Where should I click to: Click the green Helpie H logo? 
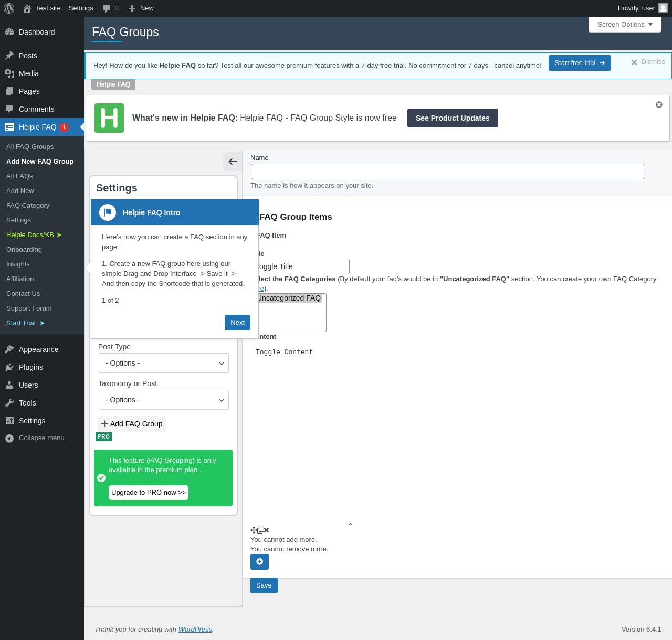click(109, 118)
